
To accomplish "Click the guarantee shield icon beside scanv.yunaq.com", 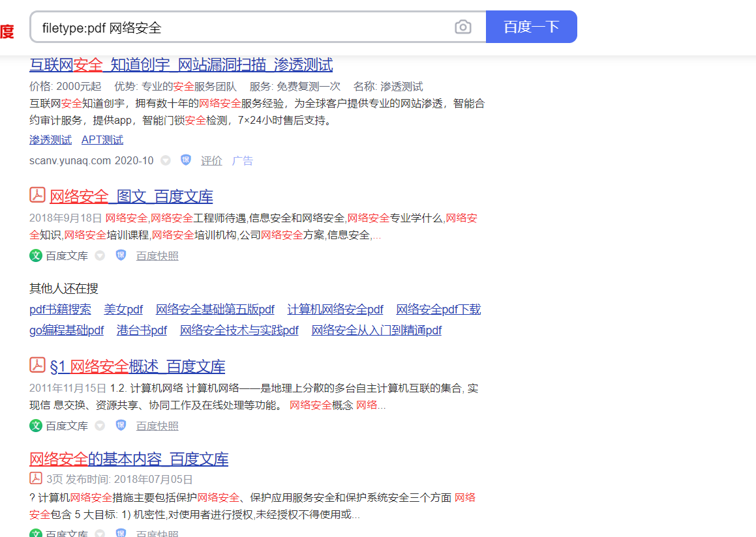I will pyautogui.click(x=186, y=160).
